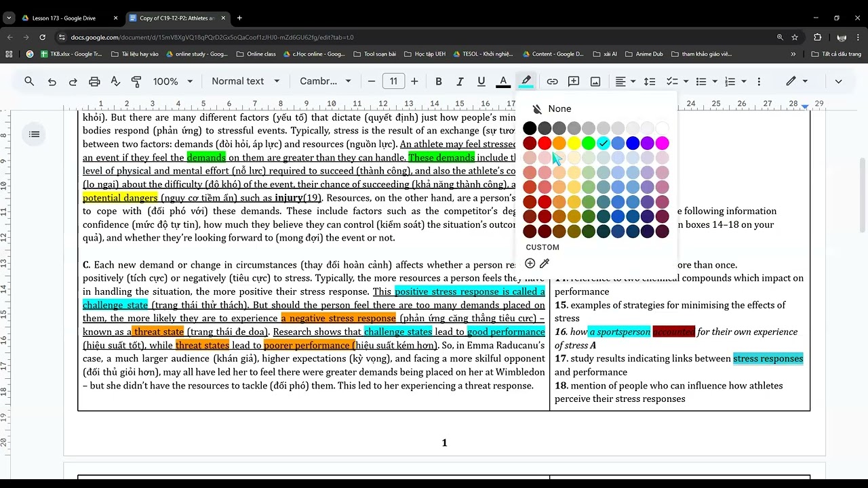Click the add custom color plus button
The width and height of the screenshot is (868, 488).
click(x=530, y=264)
